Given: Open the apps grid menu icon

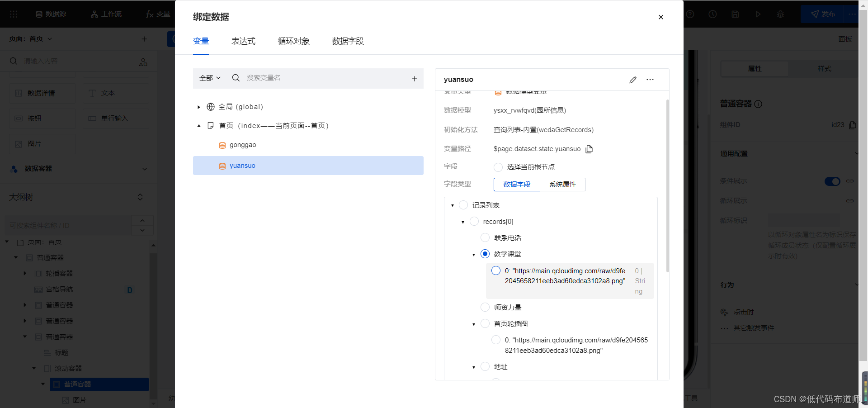Looking at the screenshot, I should coord(14,14).
